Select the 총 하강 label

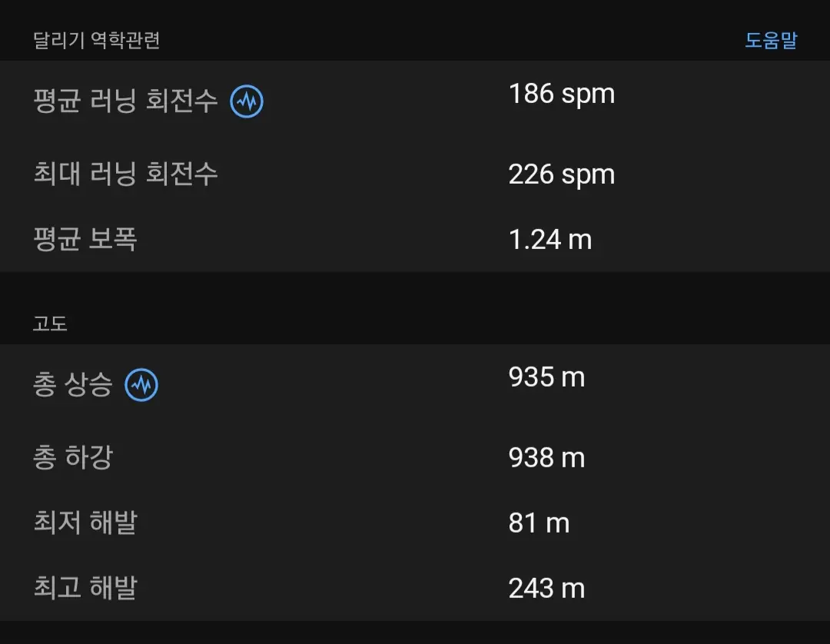pyautogui.click(x=73, y=458)
